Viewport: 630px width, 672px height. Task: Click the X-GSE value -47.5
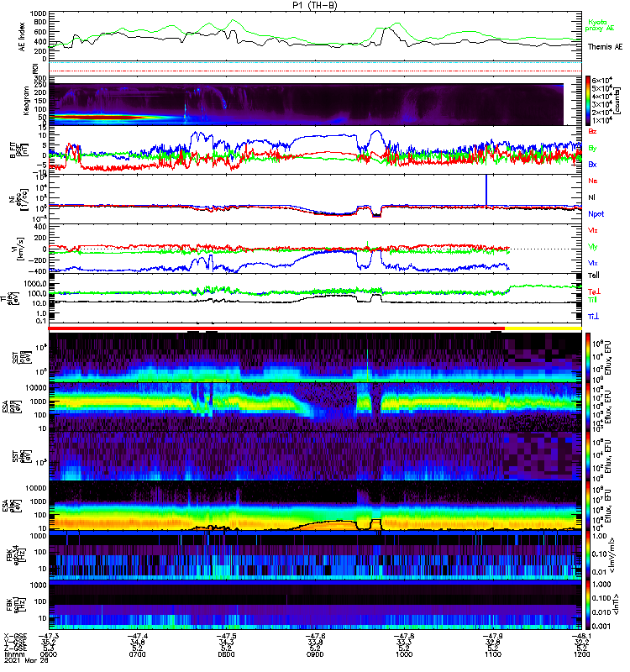click(226, 636)
